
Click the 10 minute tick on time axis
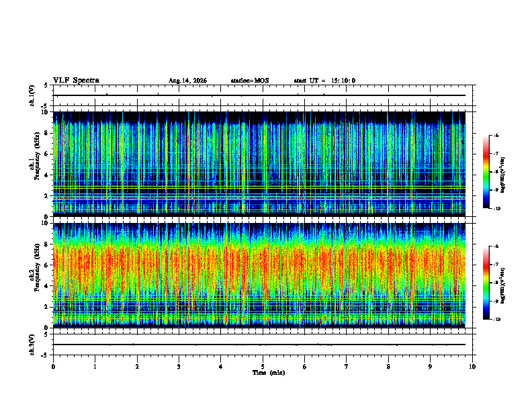coord(472,367)
